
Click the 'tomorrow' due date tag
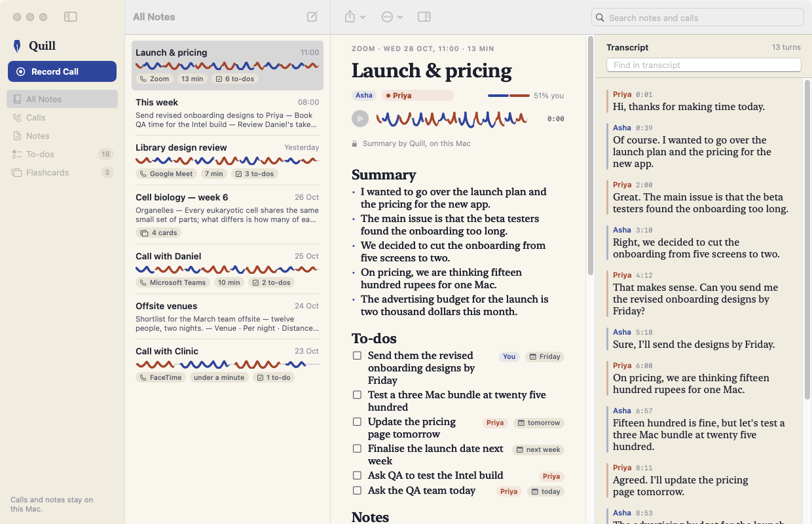[539, 423]
